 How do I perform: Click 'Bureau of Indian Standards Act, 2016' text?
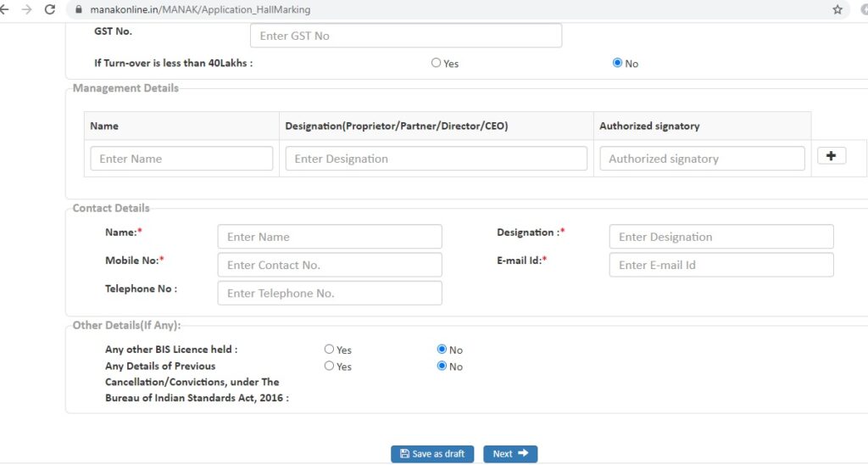tap(197, 398)
